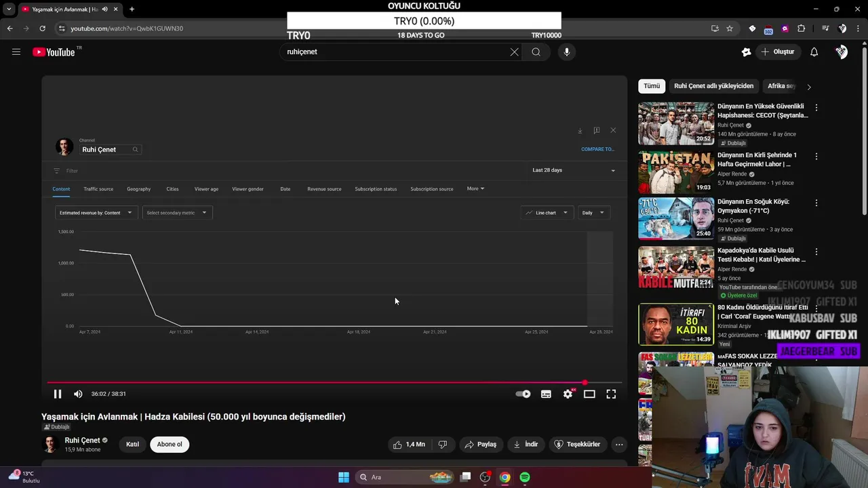The width and height of the screenshot is (868, 488).
Task: Click Katıl to join channel
Action: (132, 445)
